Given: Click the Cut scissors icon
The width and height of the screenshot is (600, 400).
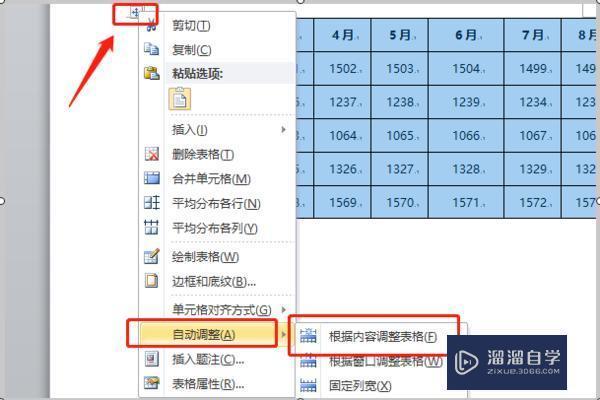Looking at the screenshot, I should coord(152,25).
